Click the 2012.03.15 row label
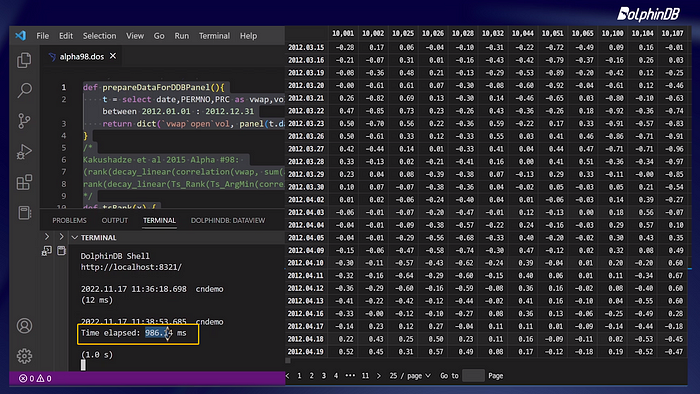The height and width of the screenshot is (394, 700). tap(306, 47)
